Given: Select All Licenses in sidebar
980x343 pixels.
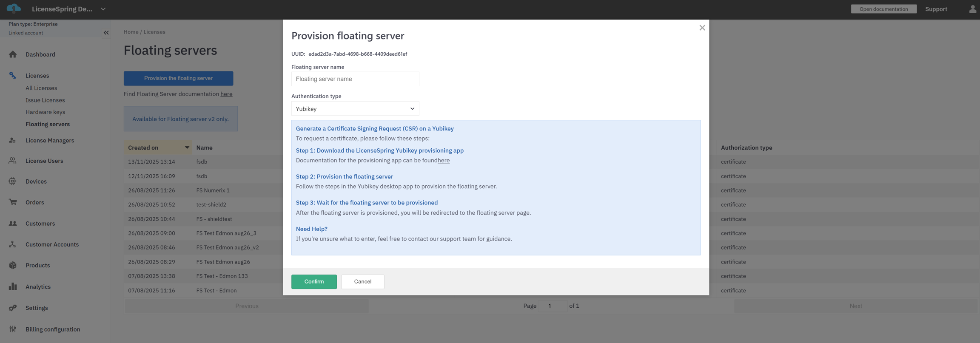Looking at the screenshot, I should (x=41, y=88).
